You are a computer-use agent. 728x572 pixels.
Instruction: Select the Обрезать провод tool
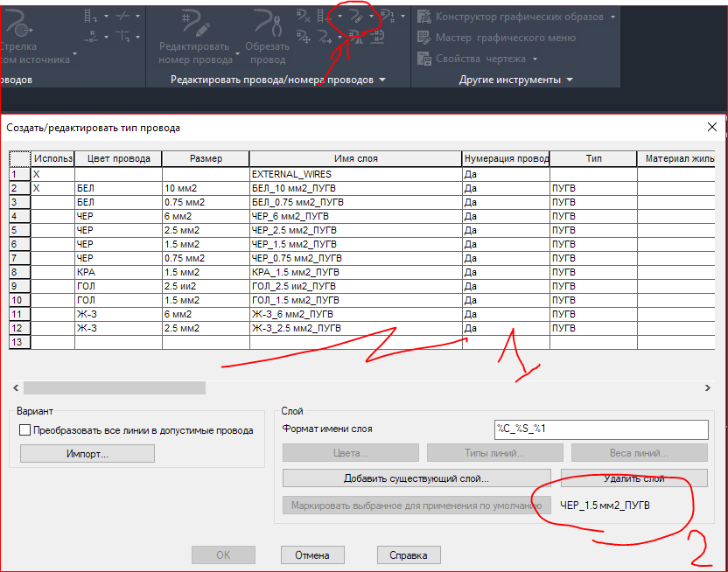click(268, 20)
